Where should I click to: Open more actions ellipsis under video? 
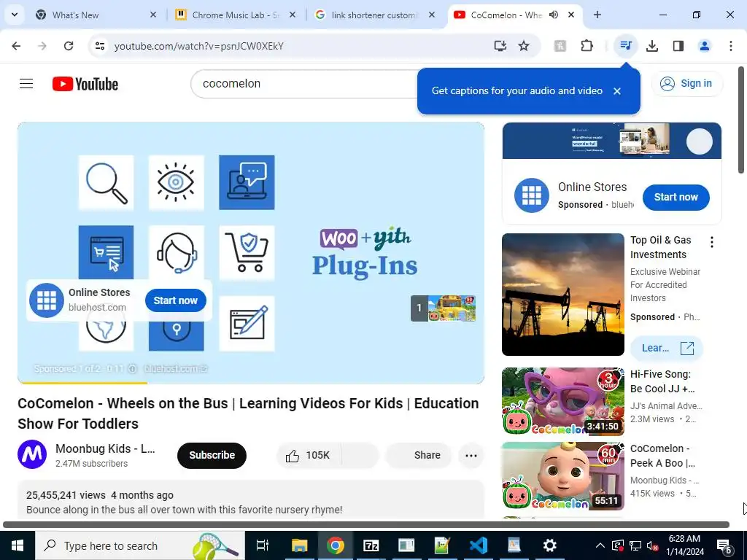pyautogui.click(x=471, y=456)
